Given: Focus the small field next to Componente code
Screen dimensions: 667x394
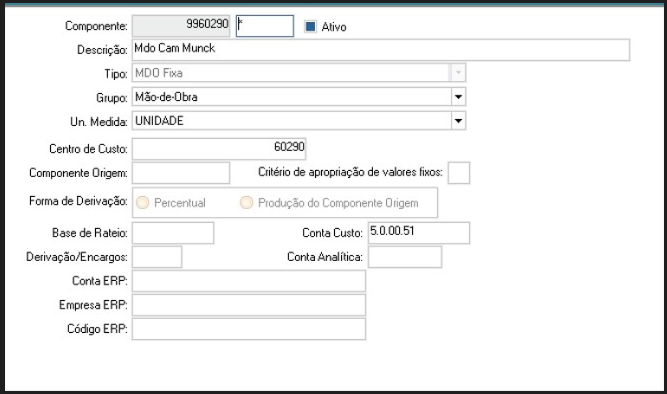Looking at the screenshot, I should 265,26.
